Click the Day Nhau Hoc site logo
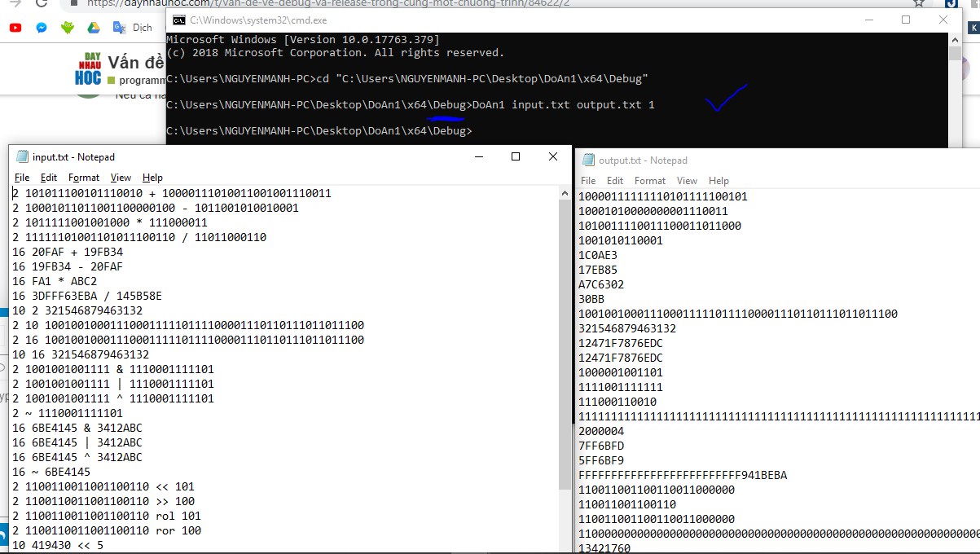The width and height of the screenshot is (980, 554). coord(88,70)
